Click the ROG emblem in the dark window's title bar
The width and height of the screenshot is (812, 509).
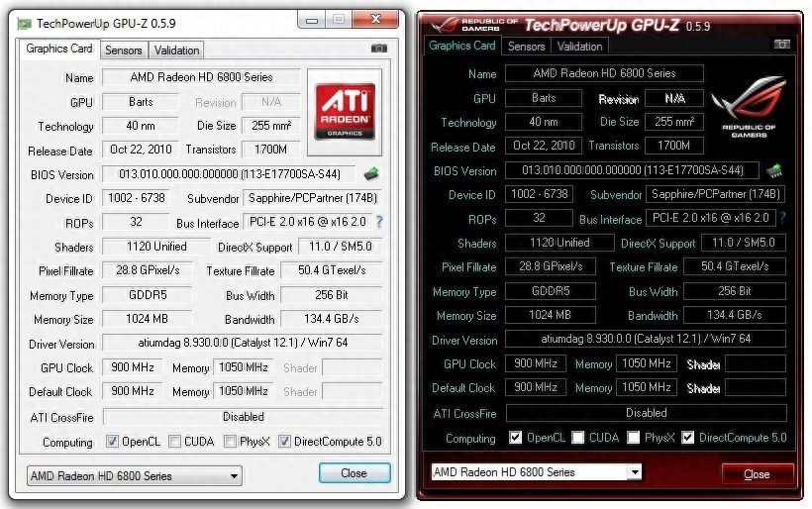446,24
